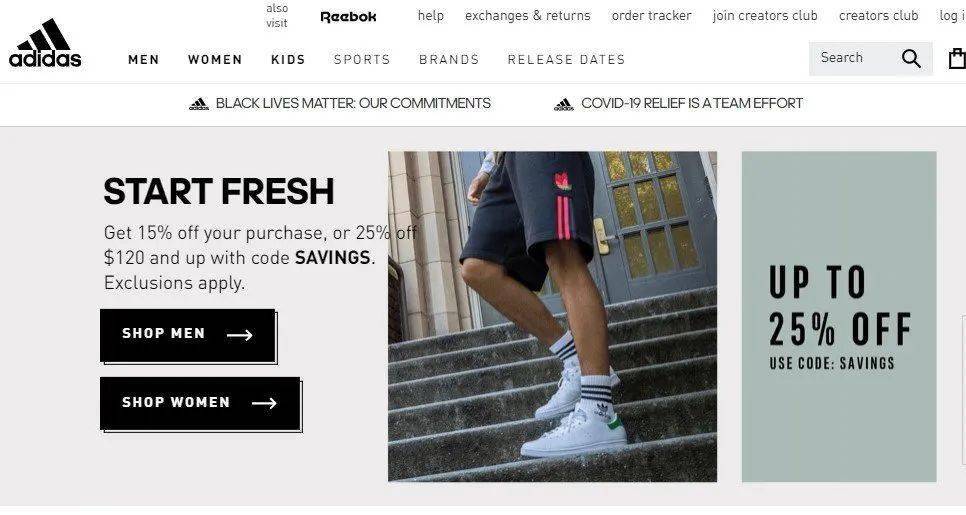Click adidas icon beside Black Lives Matter
Image resolution: width=966 pixels, height=515 pixels.
point(198,104)
